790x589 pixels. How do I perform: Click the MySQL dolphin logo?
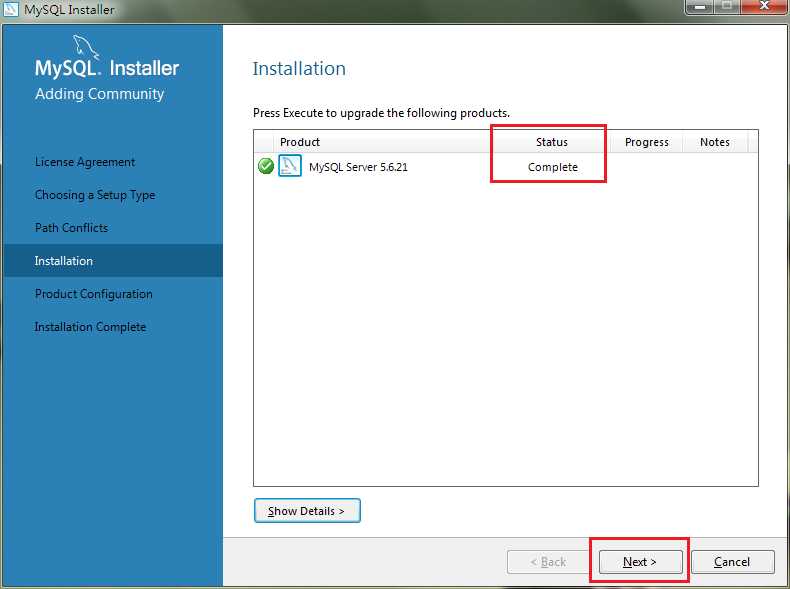pyautogui.click(x=86, y=47)
